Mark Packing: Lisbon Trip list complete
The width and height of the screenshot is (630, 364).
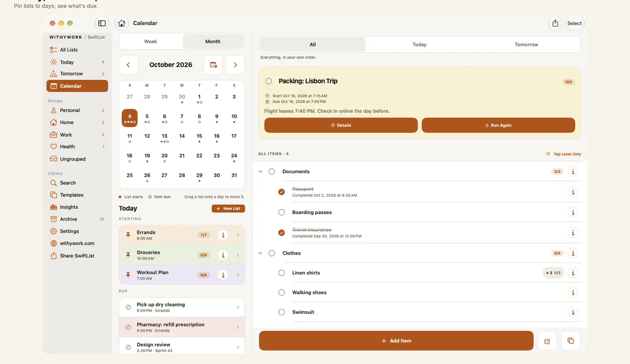click(x=269, y=81)
